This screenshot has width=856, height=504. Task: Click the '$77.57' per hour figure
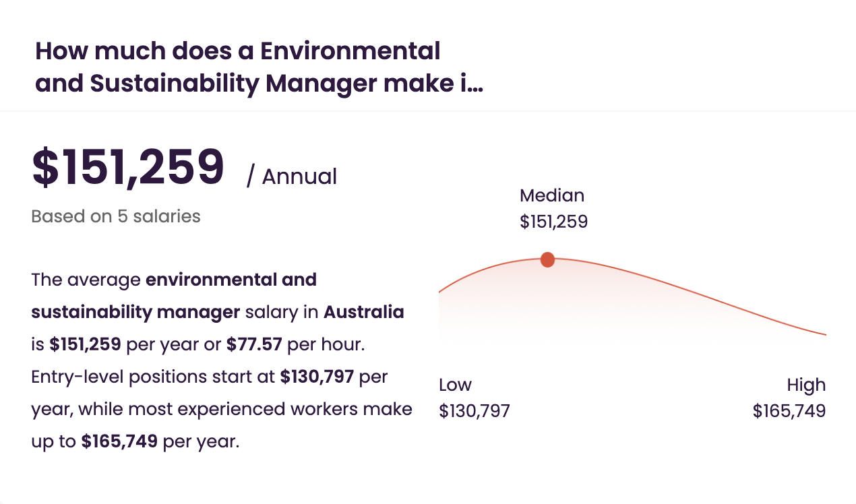click(254, 344)
